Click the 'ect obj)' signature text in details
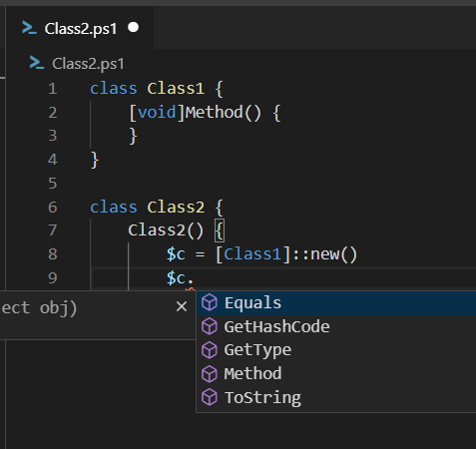Viewport: 476px width, 449px height. (39, 308)
